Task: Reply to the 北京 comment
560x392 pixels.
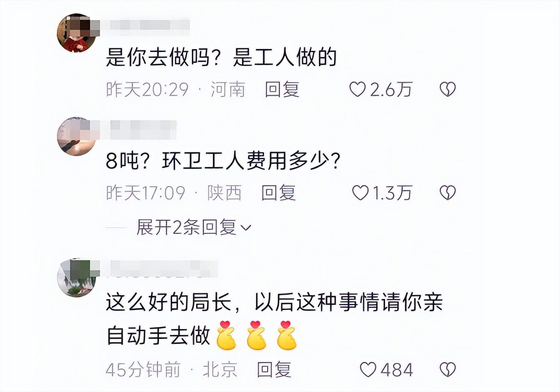Action: [x=274, y=369]
